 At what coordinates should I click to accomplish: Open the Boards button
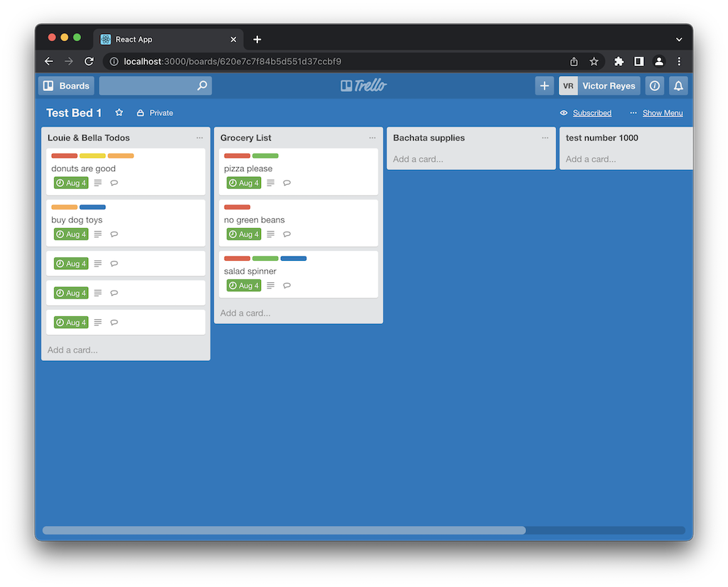(66, 86)
